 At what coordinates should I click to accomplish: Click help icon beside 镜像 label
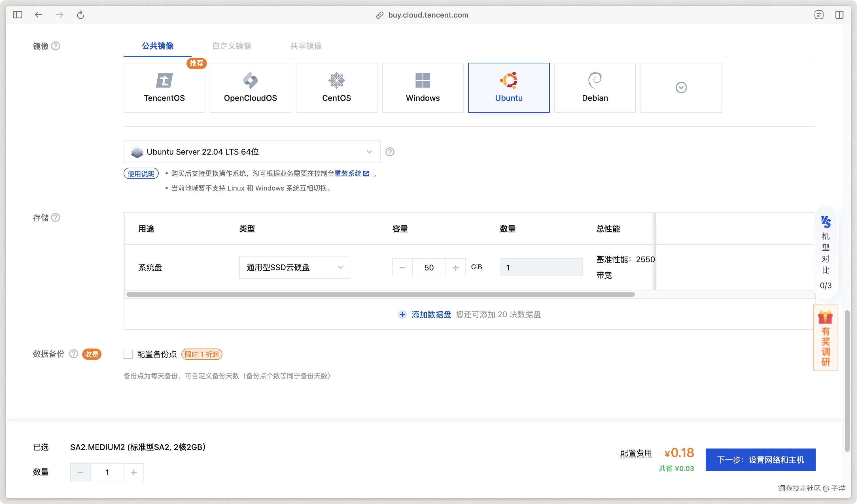click(x=56, y=46)
